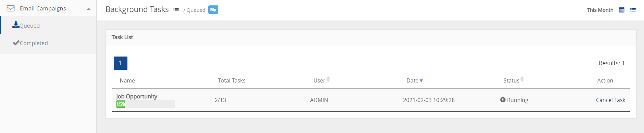Select the This Month date range label
644x133 pixels.
point(600,10)
